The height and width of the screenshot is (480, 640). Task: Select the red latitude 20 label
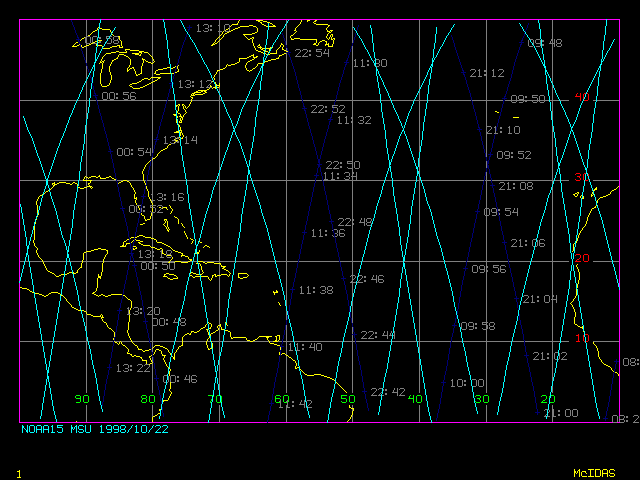tap(582, 258)
